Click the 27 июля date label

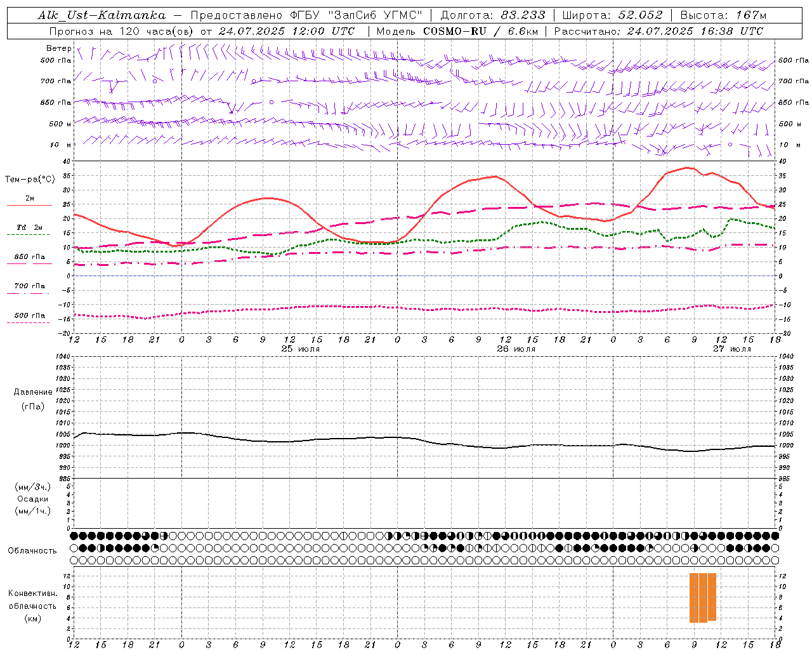(x=732, y=349)
